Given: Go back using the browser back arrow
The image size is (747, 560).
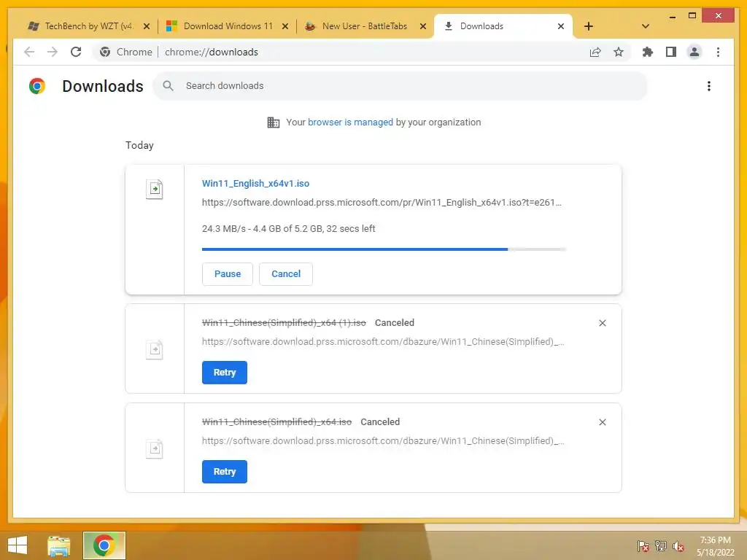Looking at the screenshot, I should pos(29,52).
